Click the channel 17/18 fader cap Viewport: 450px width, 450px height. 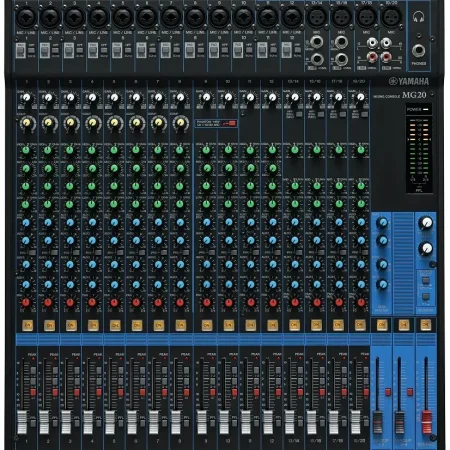coord(334,422)
